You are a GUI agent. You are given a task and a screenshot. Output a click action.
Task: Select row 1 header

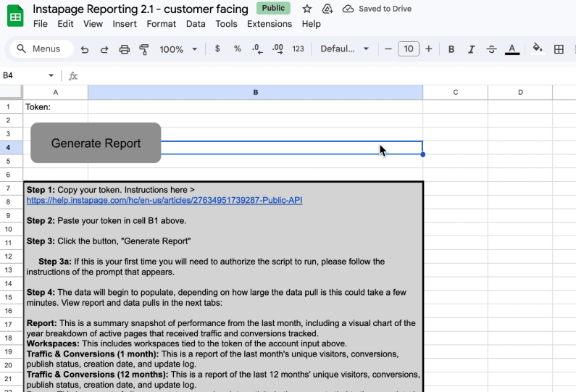pyautogui.click(x=8, y=107)
